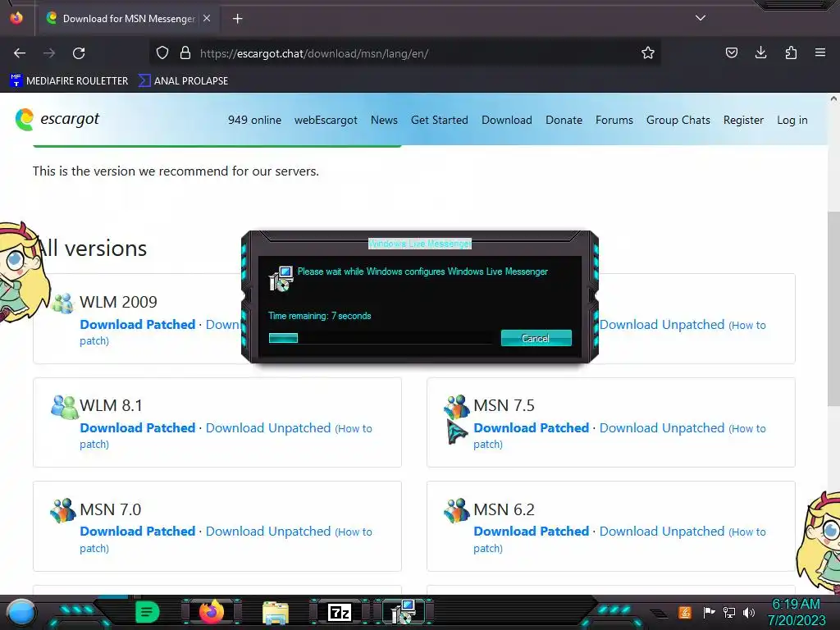This screenshot has width=840, height=630.
Task: Reload the page with the refresh icon
Action: (x=79, y=53)
